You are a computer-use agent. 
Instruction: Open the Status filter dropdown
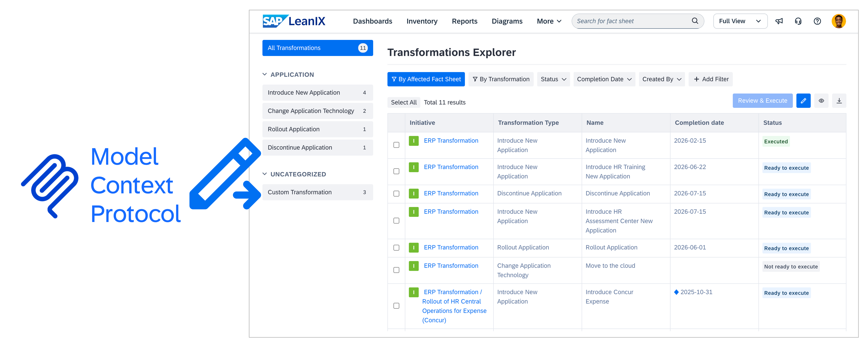(x=553, y=79)
